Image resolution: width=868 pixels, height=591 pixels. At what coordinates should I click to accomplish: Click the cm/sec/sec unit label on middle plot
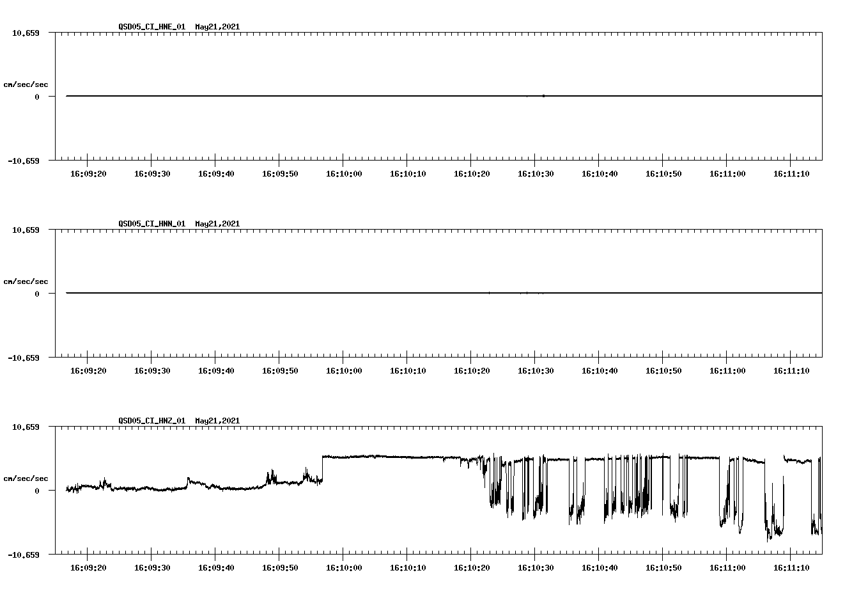(26, 281)
